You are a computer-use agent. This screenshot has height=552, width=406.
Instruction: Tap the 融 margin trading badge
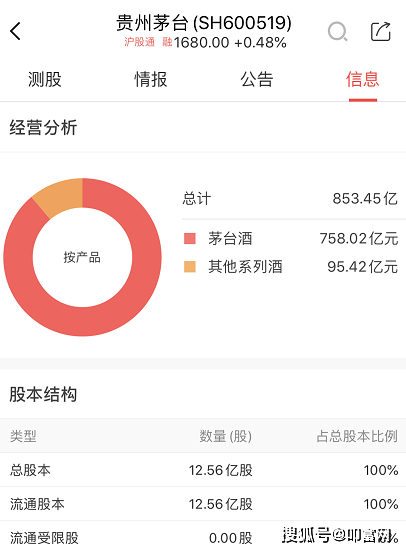point(167,42)
